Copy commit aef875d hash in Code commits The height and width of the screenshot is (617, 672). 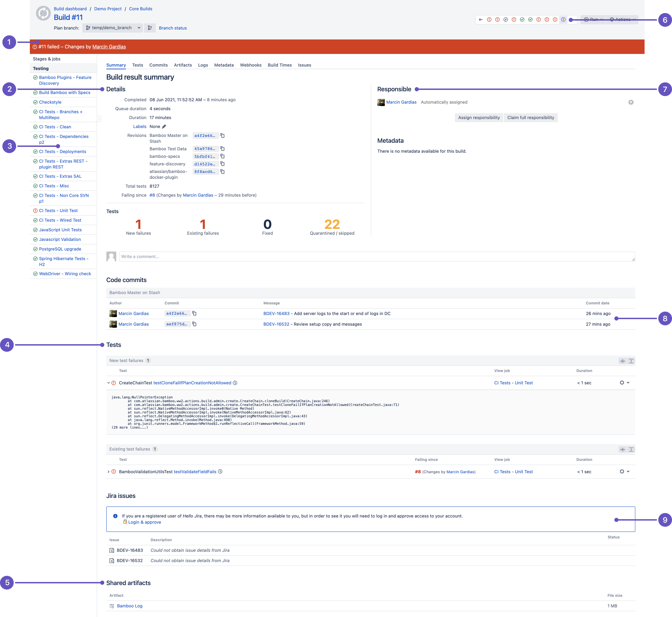click(194, 324)
